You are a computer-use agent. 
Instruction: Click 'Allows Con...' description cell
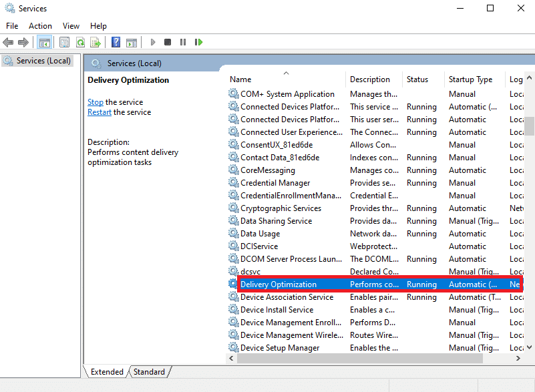coord(373,145)
